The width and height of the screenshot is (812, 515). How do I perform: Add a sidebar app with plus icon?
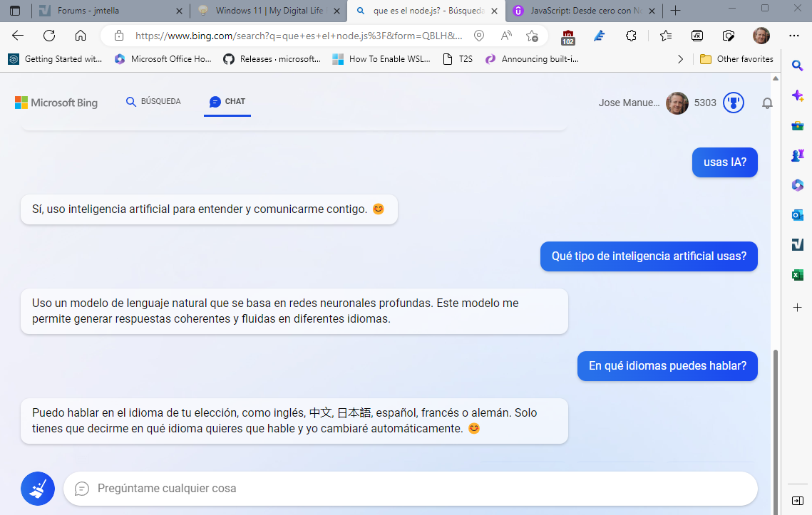798,308
